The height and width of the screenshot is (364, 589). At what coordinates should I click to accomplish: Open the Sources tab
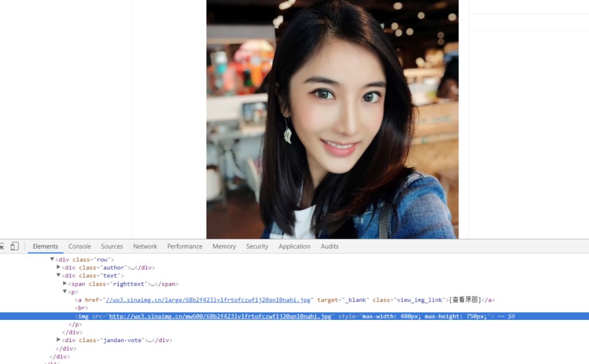[112, 246]
